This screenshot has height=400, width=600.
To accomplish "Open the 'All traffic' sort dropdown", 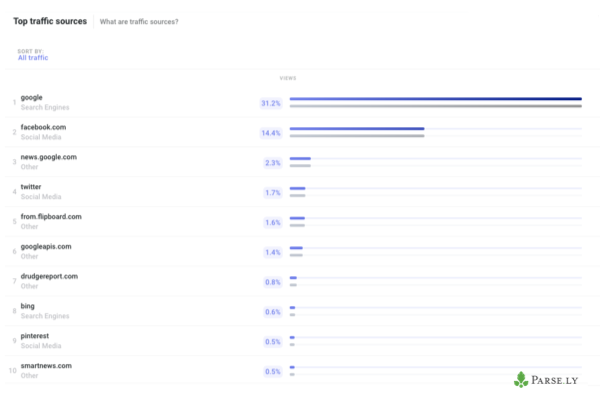I will pos(33,58).
